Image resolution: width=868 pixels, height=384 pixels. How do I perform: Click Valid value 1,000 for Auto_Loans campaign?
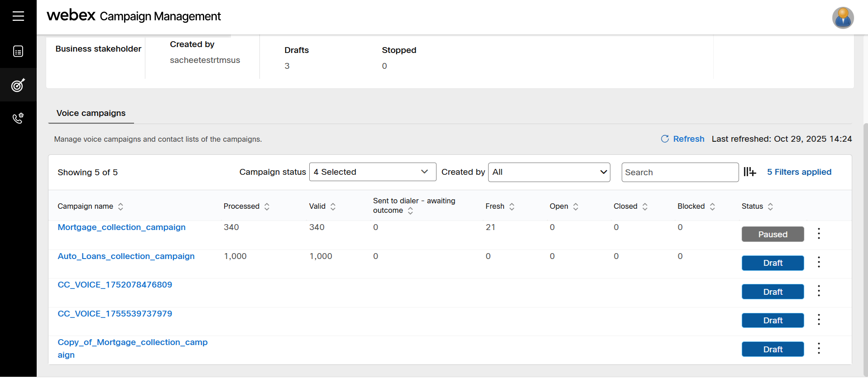321,256
